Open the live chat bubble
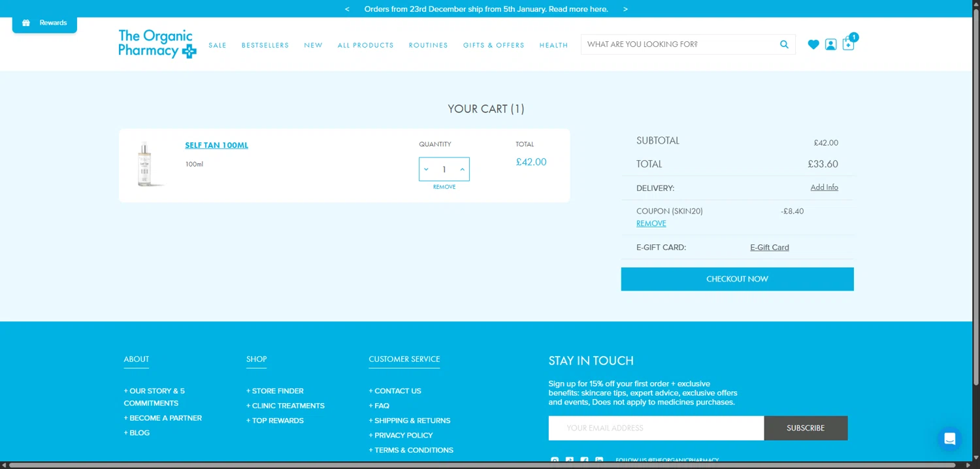The width and height of the screenshot is (980, 469). (949, 439)
